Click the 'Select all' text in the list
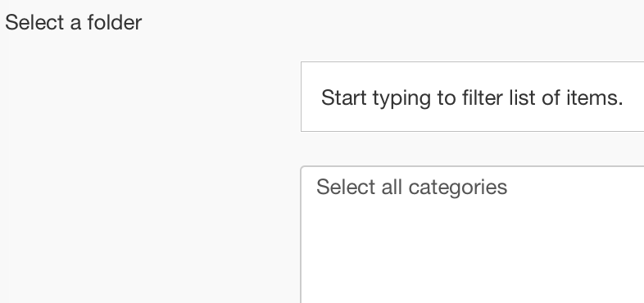This screenshot has height=303, width=644. pyautogui.click(x=359, y=188)
